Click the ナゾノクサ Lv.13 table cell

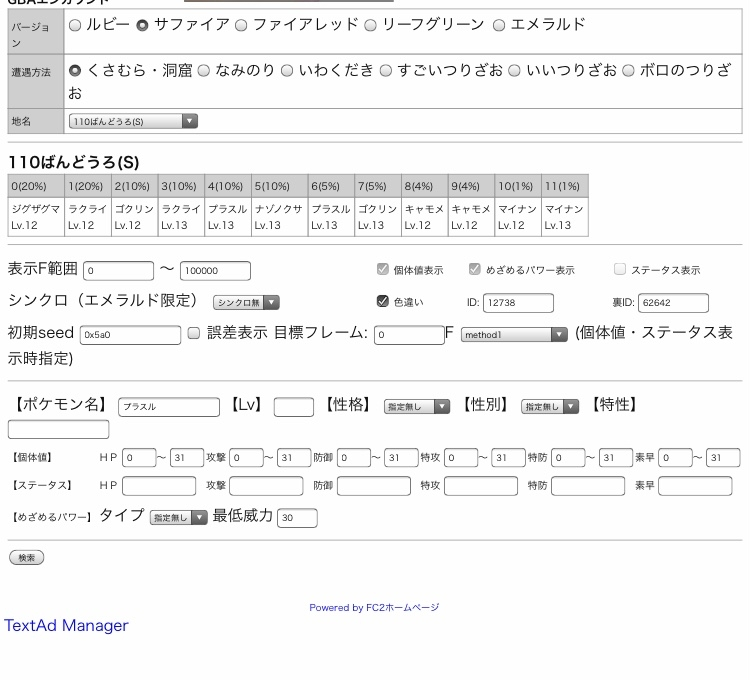point(279,217)
